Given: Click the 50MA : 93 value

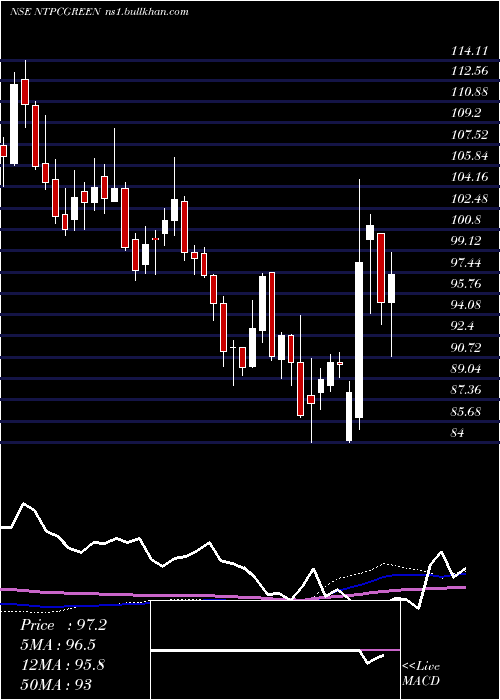Looking at the screenshot, I should [x=56, y=684].
